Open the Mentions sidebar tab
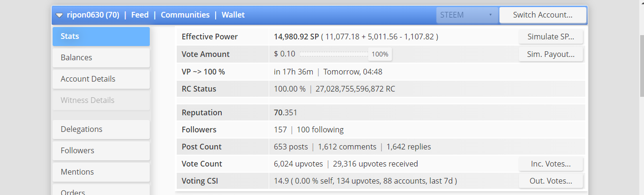 point(101,172)
